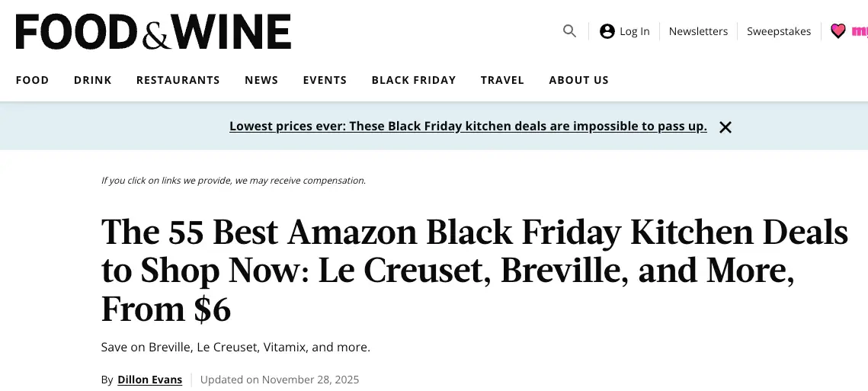Click the Log In profile icon
868x391 pixels.
click(x=607, y=31)
